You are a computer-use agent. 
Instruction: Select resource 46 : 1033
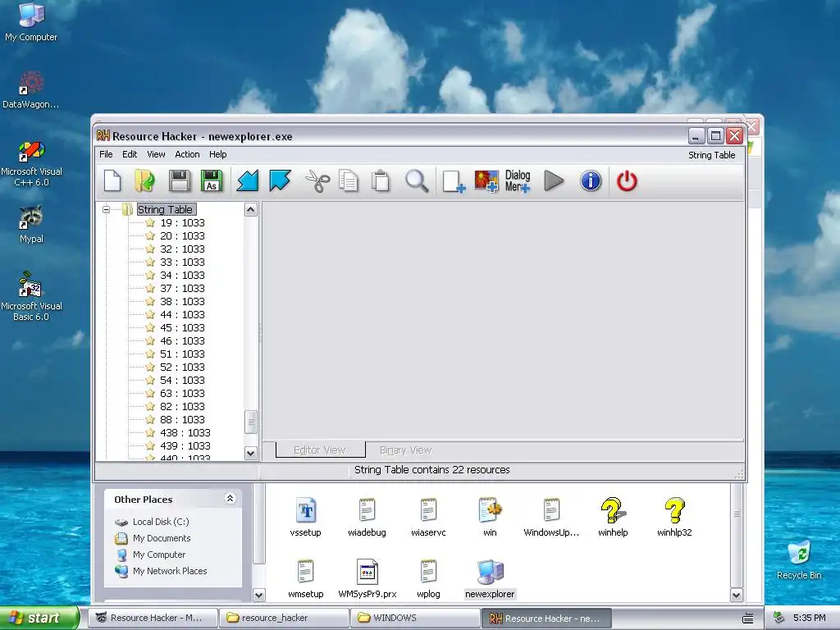[182, 340]
